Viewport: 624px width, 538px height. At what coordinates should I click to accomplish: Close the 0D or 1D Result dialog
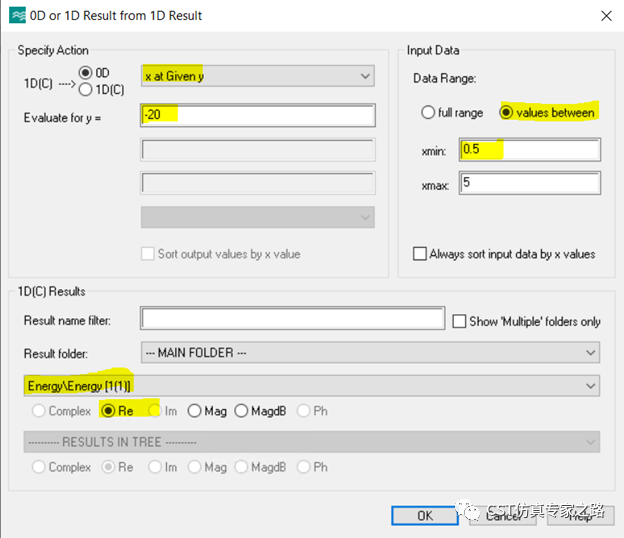point(606,16)
